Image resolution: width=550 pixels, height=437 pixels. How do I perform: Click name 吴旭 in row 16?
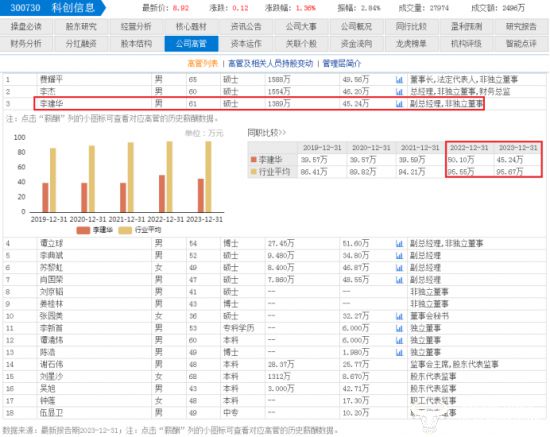coord(47,389)
